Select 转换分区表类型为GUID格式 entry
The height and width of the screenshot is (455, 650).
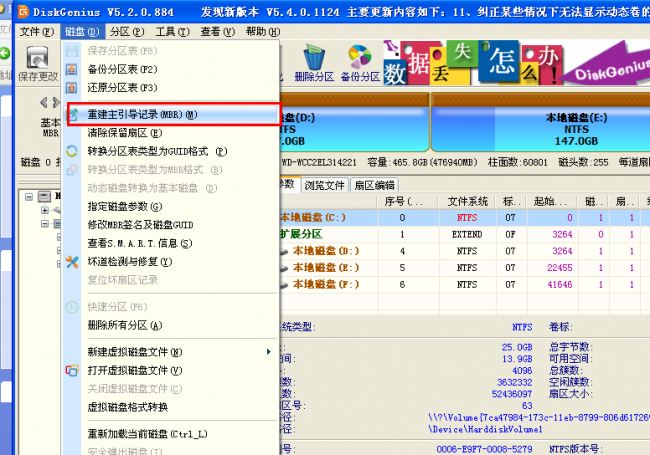[x=171, y=151]
